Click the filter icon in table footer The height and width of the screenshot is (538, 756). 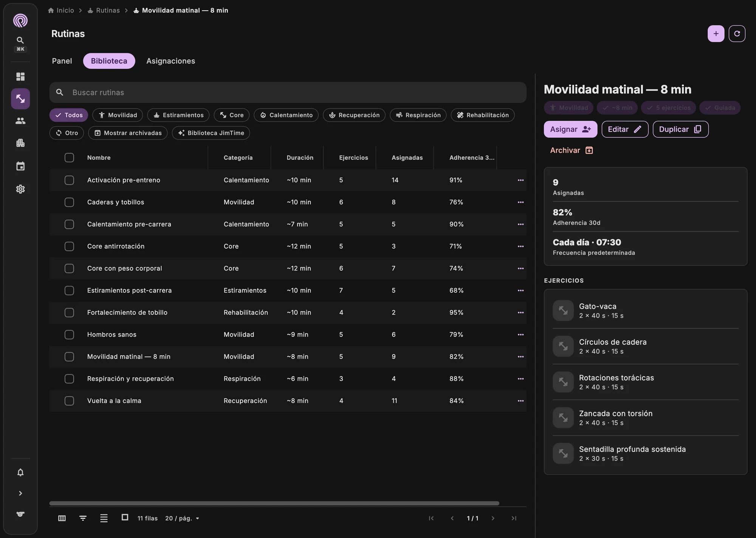(83, 518)
